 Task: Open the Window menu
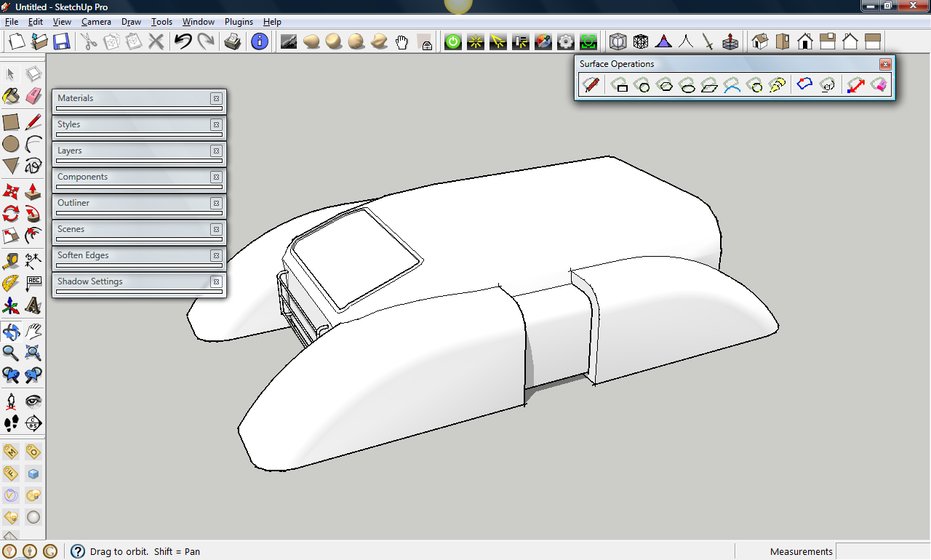[199, 22]
